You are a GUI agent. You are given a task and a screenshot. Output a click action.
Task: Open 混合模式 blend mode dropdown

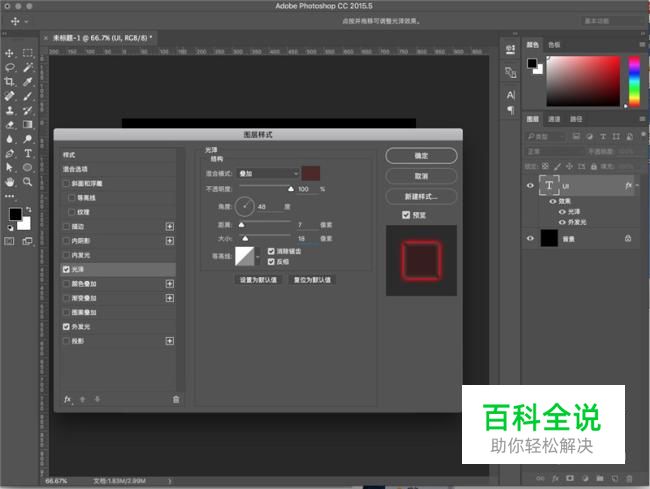click(x=268, y=173)
